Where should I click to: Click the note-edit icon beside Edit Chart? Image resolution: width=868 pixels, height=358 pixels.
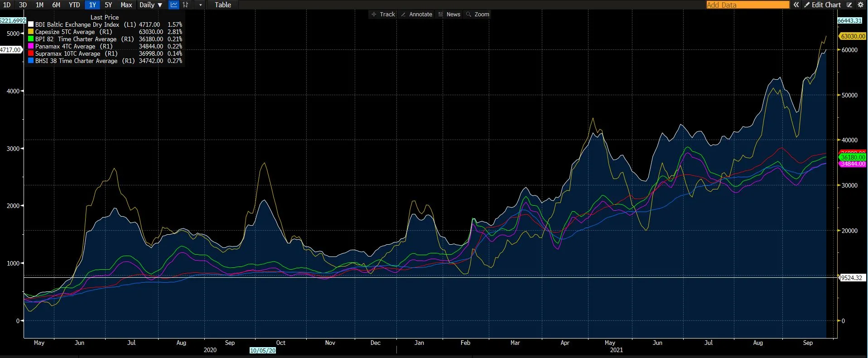[x=849, y=5]
